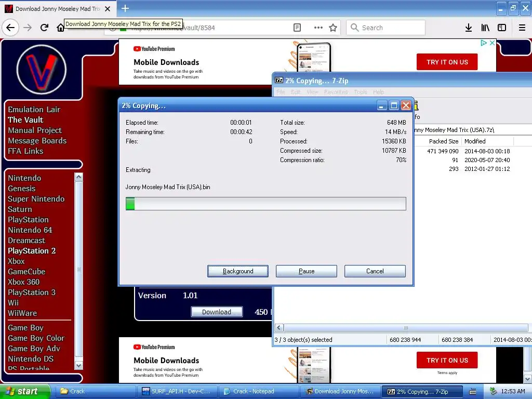The image size is (532, 399).
Task: Open the File menu in 7-Zip
Action: coord(281,92)
